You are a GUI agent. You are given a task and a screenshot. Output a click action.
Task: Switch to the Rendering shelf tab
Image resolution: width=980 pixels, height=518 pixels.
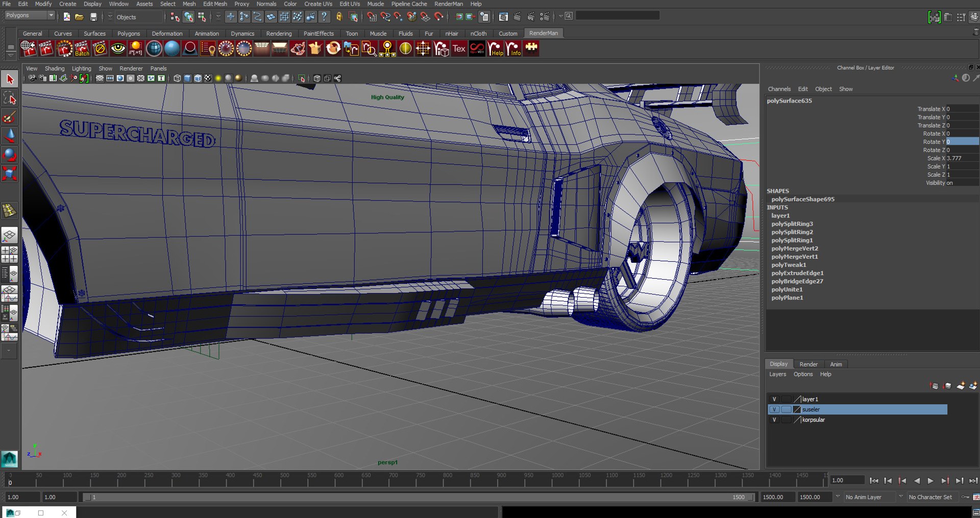click(279, 34)
